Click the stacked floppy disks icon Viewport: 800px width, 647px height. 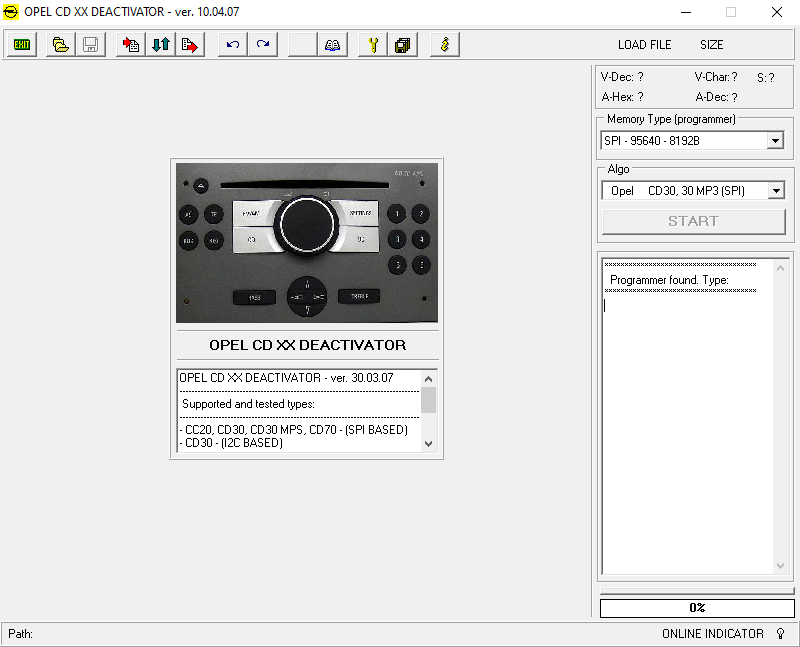pos(403,44)
